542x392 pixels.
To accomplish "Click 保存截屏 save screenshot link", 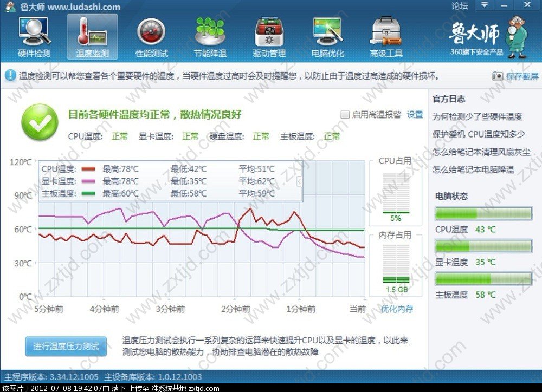I will [522, 76].
